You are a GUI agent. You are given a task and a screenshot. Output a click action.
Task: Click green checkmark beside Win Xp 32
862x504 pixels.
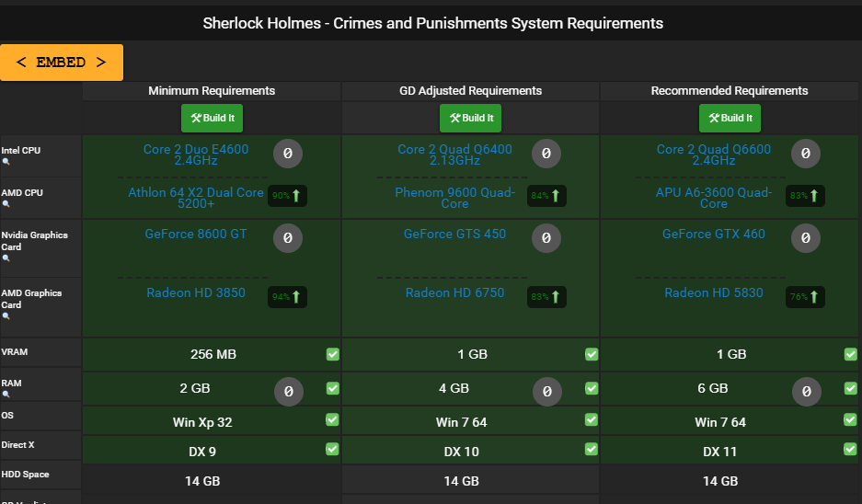[x=332, y=419]
